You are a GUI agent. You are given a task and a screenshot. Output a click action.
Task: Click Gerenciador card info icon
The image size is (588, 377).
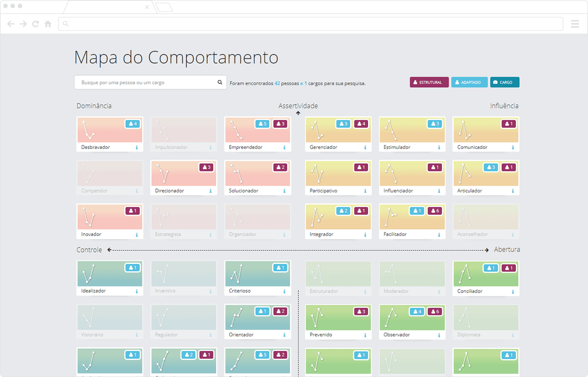[x=365, y=147]
